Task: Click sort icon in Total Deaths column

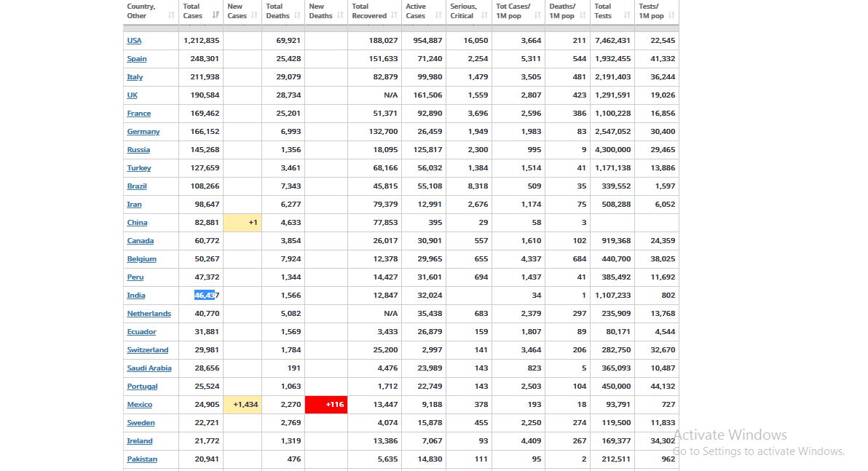Action: 298,15
